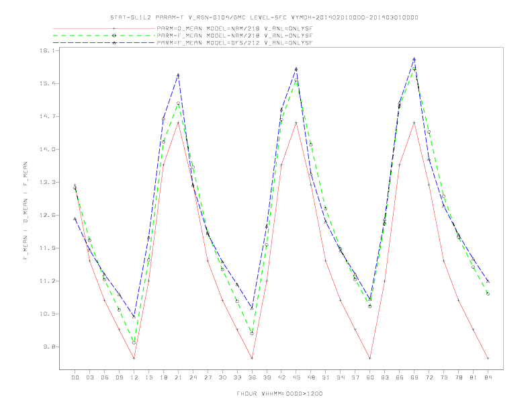Click x-axis tick label 00

click(x=75, y=377)
